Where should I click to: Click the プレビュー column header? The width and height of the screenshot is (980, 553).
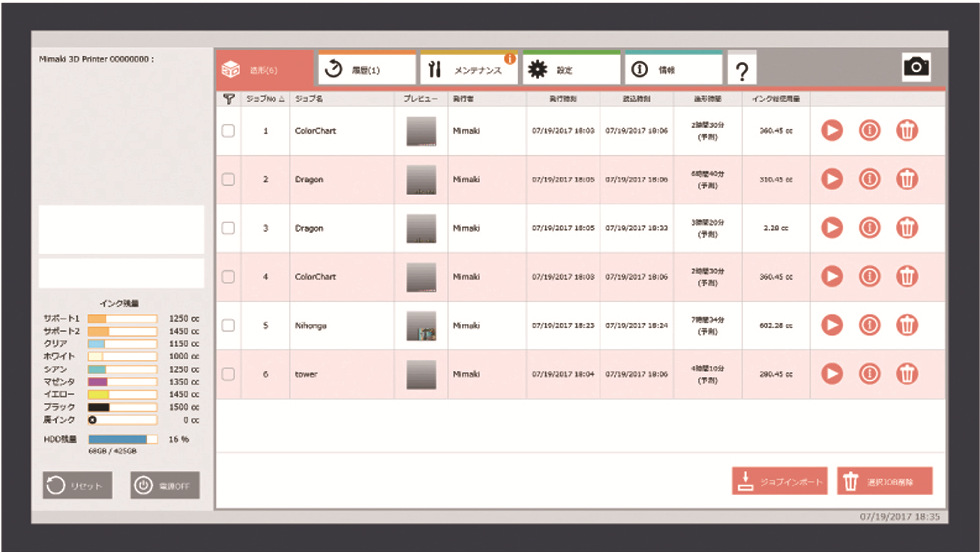[x=420, y=99]
